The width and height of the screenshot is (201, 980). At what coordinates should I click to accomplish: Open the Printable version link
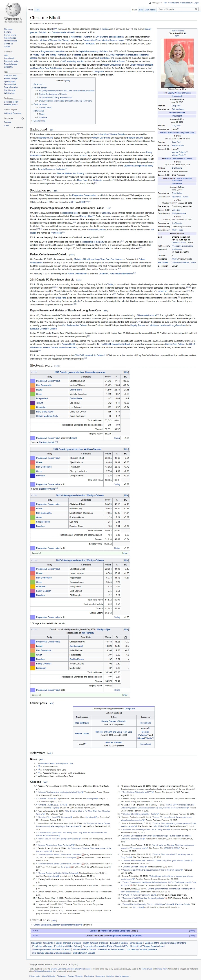(11, 105)
